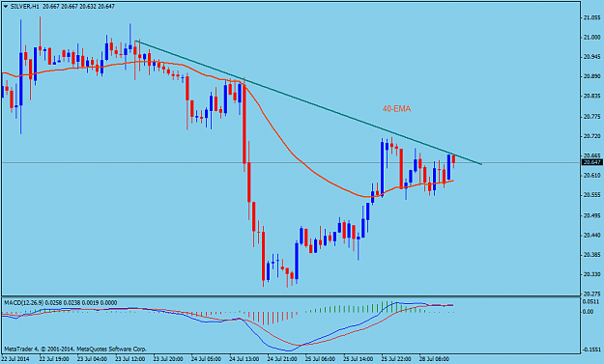Click the current price tag 20.647
This screenshot has width=604, height=364.
pos(591,162)
